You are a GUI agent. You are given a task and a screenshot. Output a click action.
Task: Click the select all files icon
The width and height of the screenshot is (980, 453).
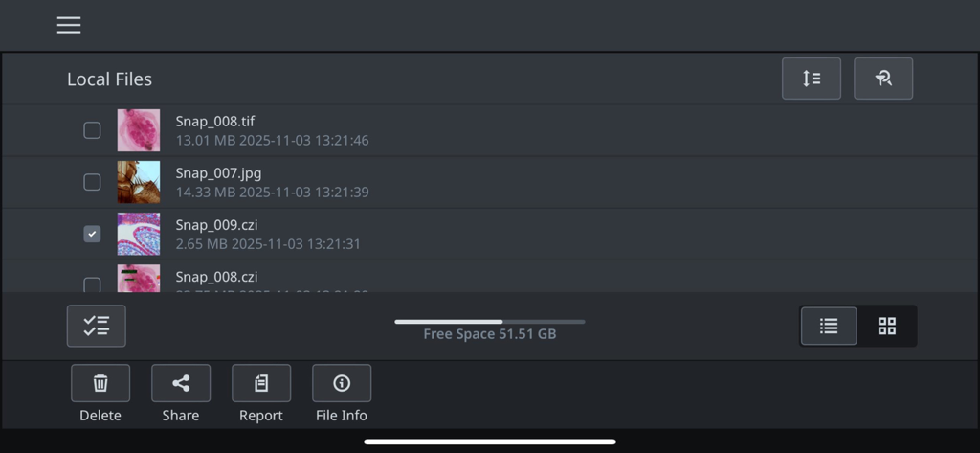(97, 326)
